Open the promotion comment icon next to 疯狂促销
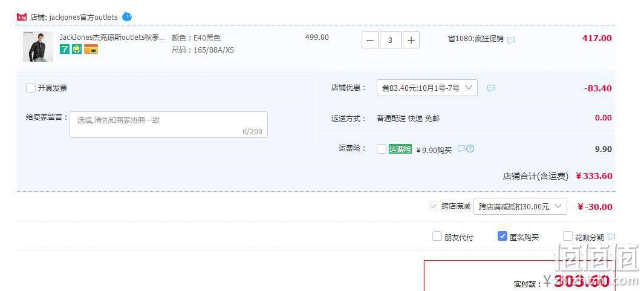Viewport: 644px width, 291px height. pos(511,40)
